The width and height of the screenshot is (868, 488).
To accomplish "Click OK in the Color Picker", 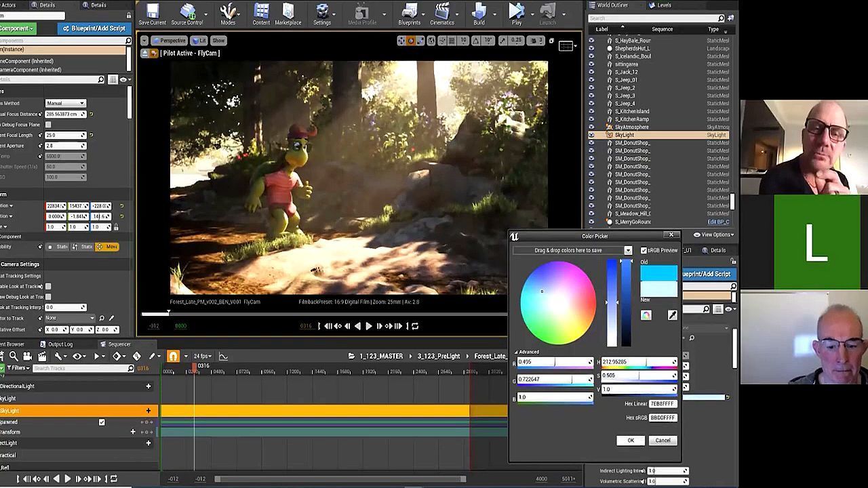I will (x=630, y=441).
